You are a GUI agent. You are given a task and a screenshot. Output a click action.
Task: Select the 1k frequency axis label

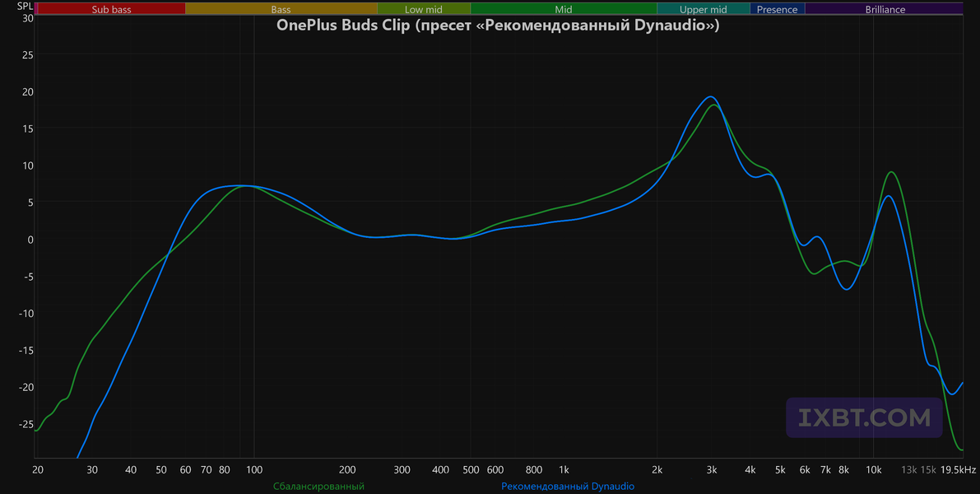[x=564, y=470]
